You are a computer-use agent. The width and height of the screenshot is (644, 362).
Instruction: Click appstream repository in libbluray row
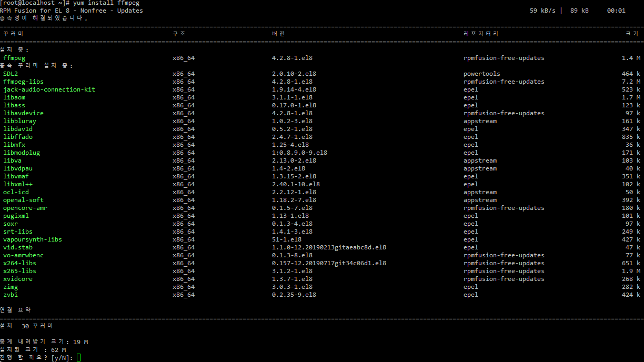point(480,121)
